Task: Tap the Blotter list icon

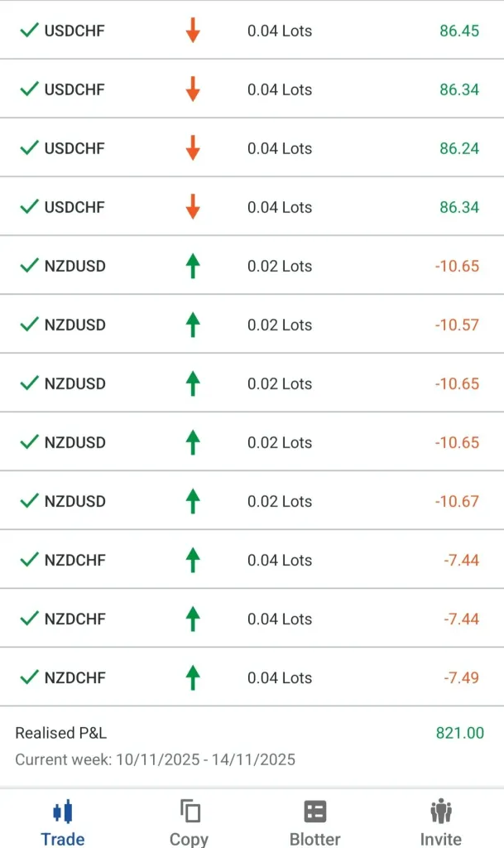Action: (315, 811)
